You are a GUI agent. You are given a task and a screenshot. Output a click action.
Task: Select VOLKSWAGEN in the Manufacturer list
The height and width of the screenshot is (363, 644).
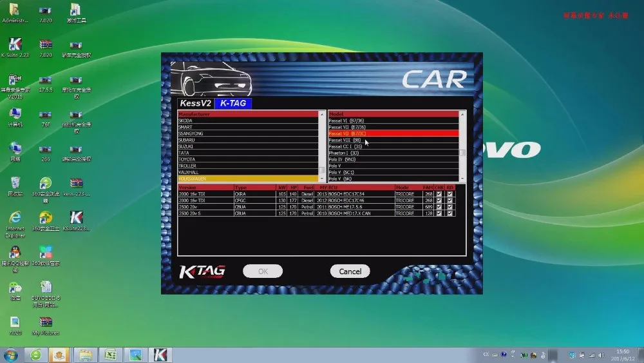(x=248, y=179)
